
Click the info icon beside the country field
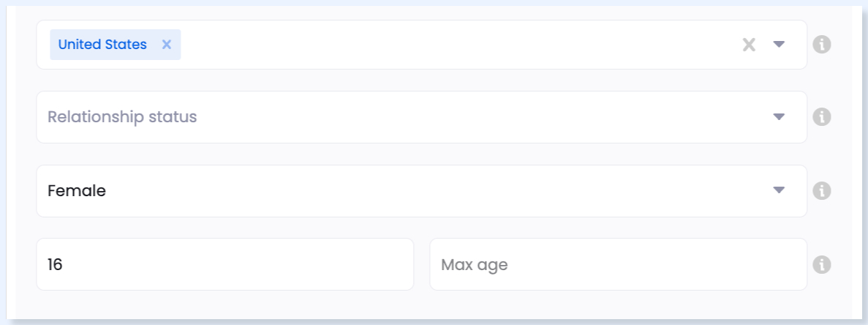(x=821, y=45)
